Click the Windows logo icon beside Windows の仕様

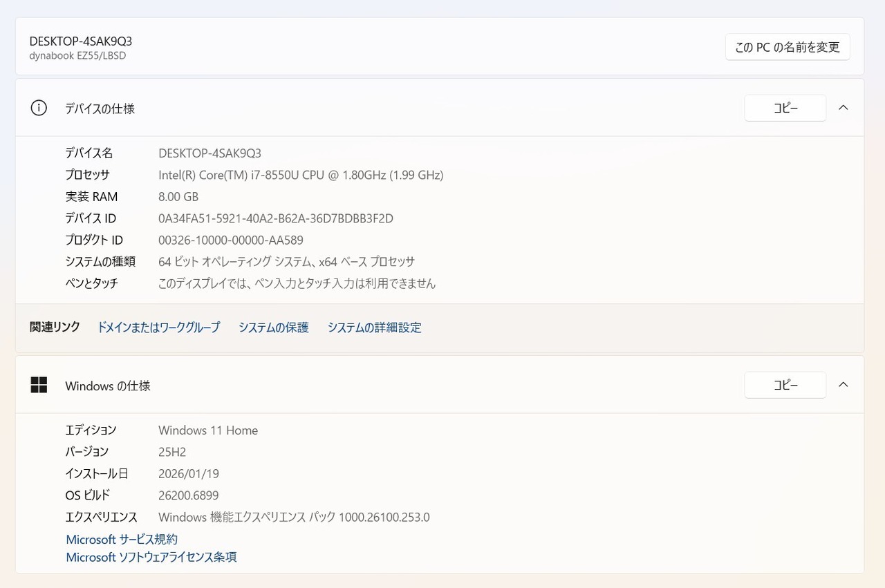pos(39,385)
